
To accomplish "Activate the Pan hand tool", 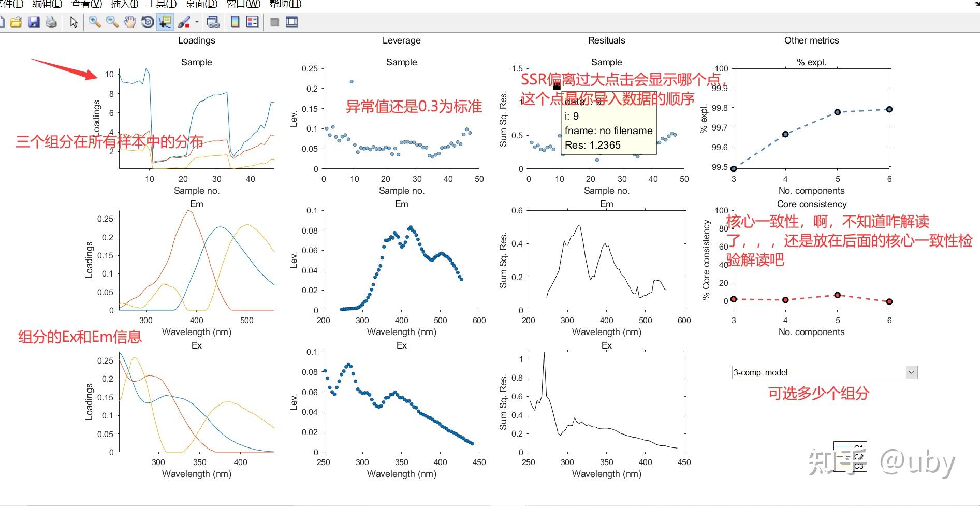I will (129, 22).
